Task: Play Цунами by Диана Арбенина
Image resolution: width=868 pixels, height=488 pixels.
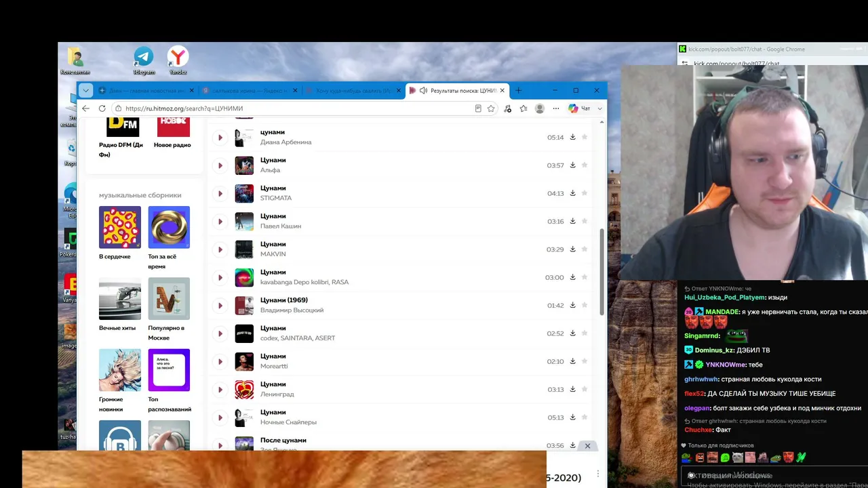Action: tap(220, 138)
